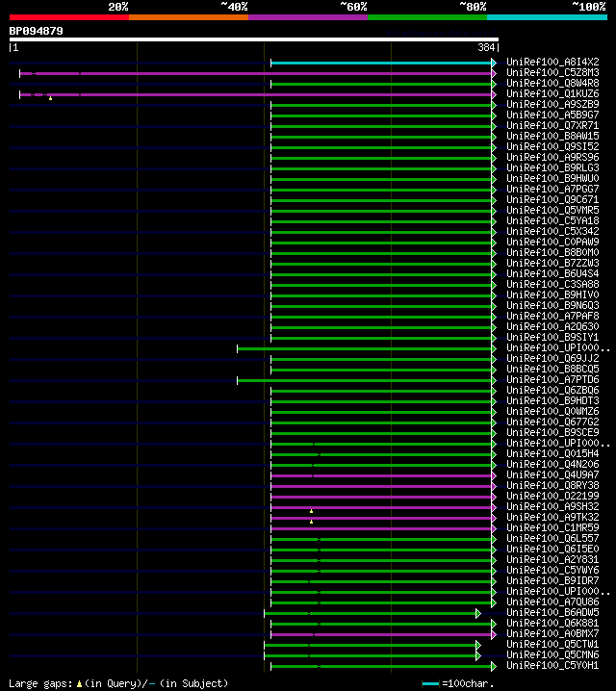Open hit UniRef100_B8AW15

pos(552,136)
